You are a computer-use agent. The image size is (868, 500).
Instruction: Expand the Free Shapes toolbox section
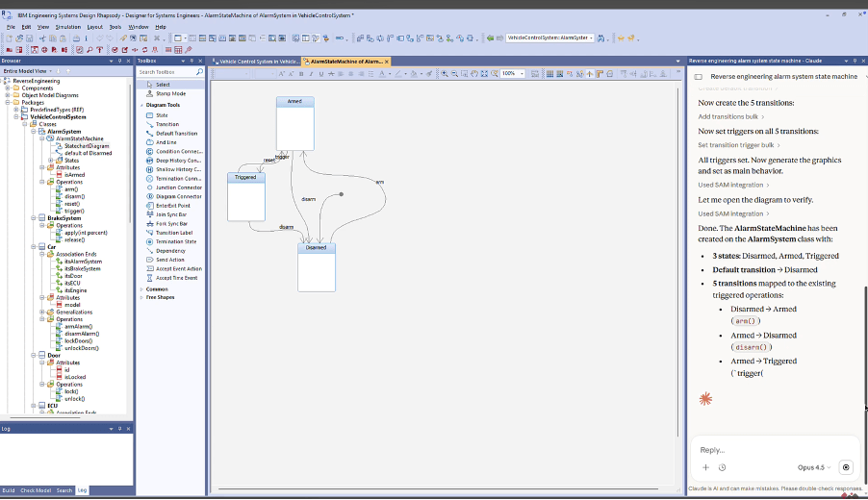coord(142,297)
